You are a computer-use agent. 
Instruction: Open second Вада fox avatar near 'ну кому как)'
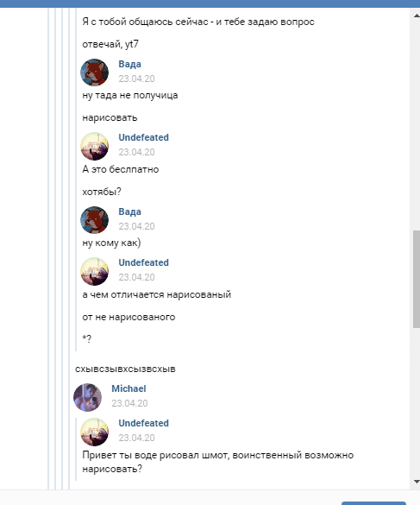(x=94, y=220)
